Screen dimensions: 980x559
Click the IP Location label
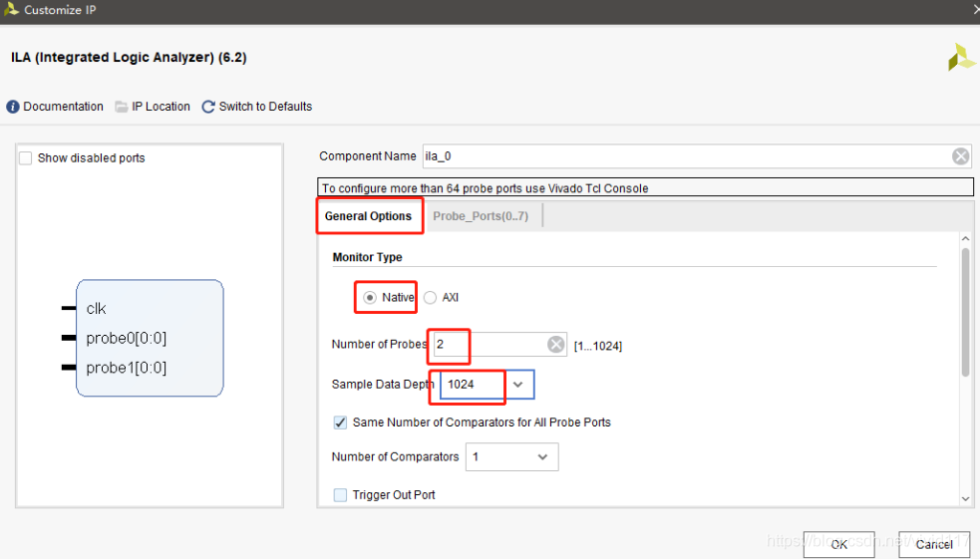pyautogui.click(x=161, y=107)
